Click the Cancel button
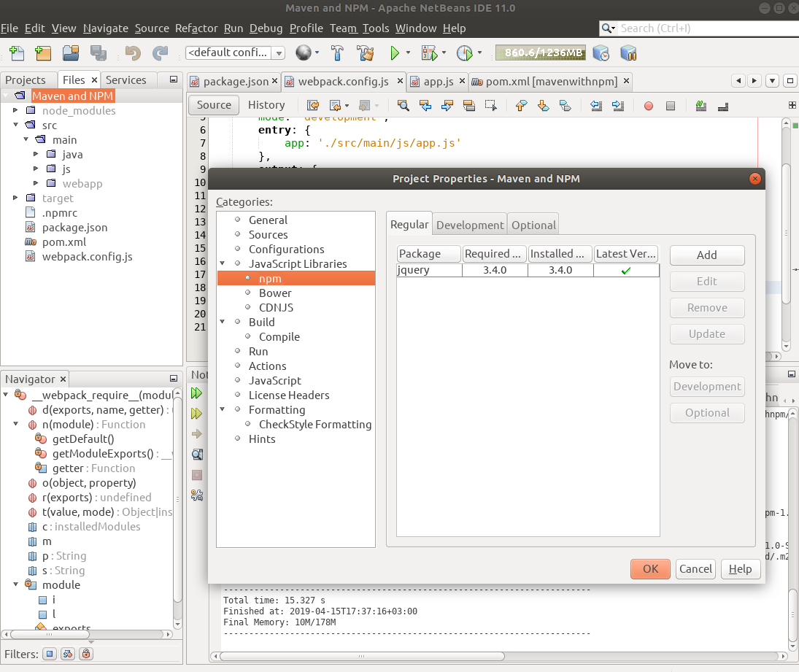Image resolution: width=799 pixels, height=672 pixels. 695,568
